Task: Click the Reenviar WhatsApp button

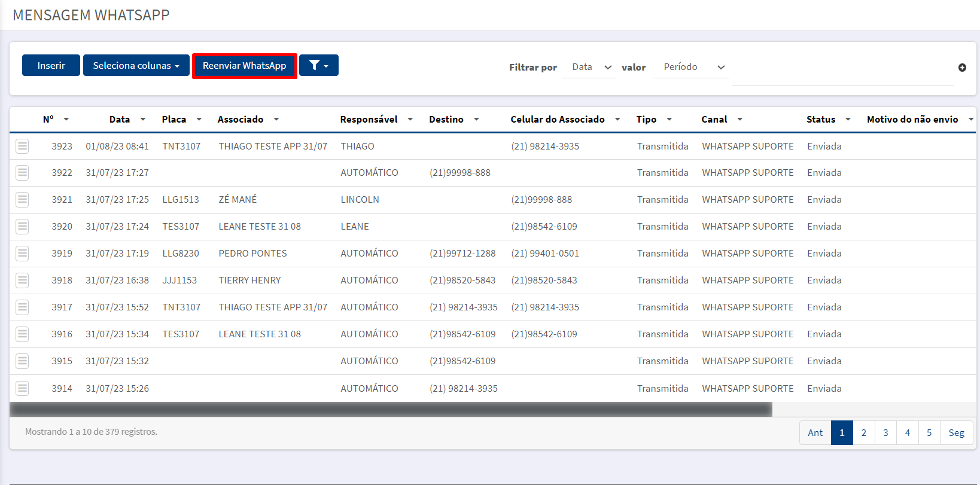Action: (x=244, y=65)
